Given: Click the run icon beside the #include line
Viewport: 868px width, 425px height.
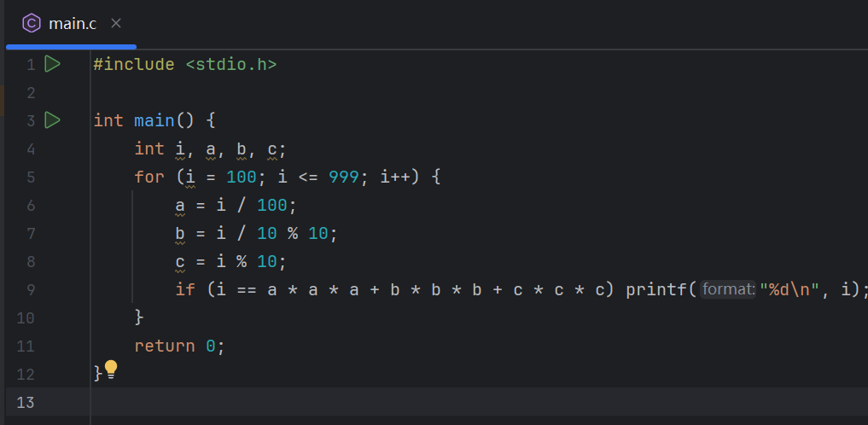Looking at the screenshot, I should [x=52, y=64].
